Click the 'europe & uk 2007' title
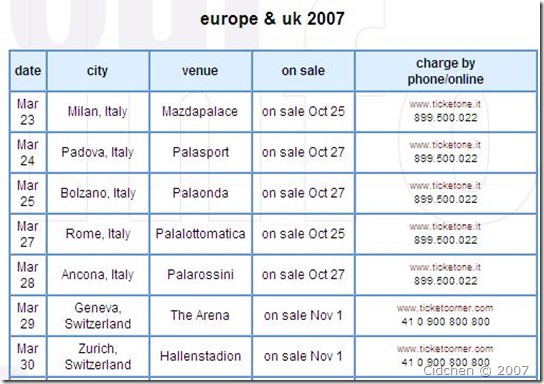The height and width of the screenshot is (384, 544). pyautogui.click(x=272, y=19)
